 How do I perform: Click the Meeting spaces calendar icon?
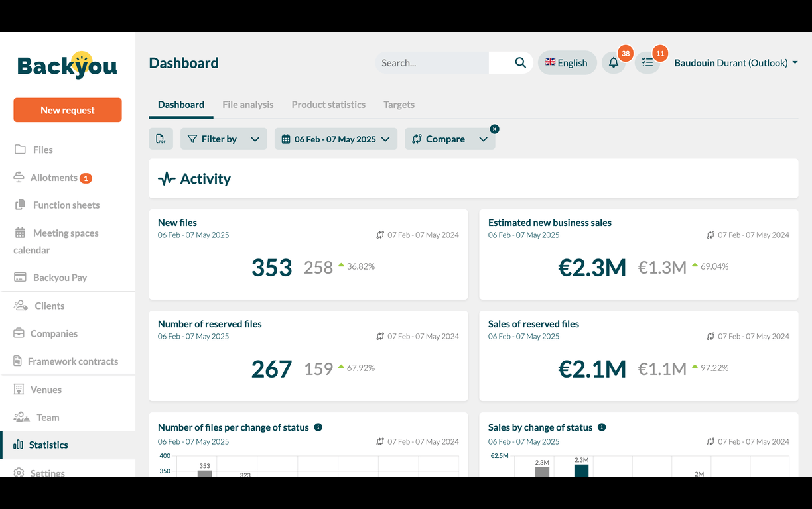click(21, 233)
